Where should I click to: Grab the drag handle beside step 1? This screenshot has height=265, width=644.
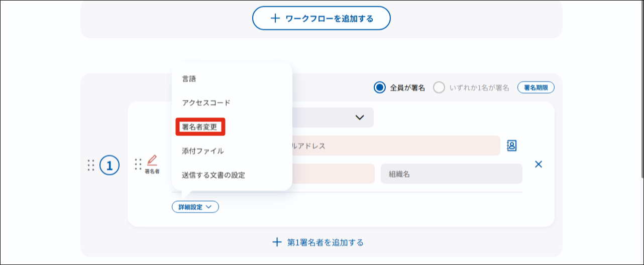coord(91,165)
